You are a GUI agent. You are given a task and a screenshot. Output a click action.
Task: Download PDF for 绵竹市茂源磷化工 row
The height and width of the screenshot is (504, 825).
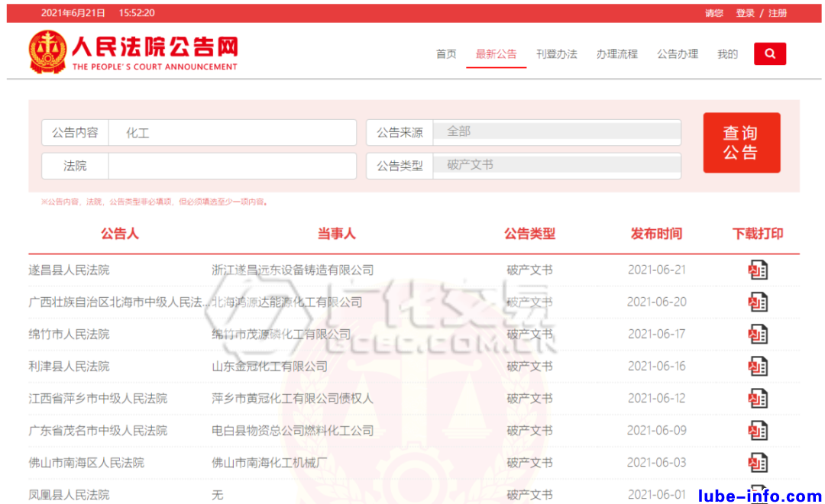point(758,334)
